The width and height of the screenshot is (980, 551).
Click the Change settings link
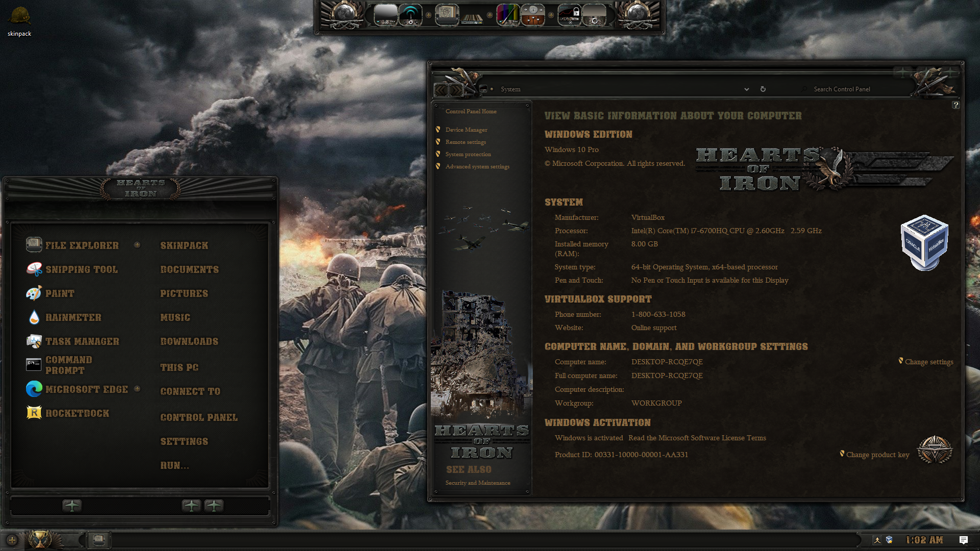pyautogui.click(x=928, y=362)
